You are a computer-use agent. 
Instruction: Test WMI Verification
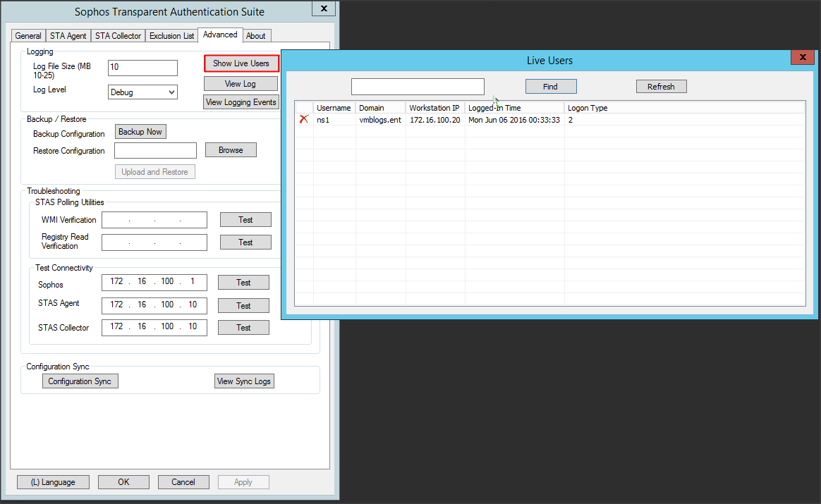coord(245,220)
